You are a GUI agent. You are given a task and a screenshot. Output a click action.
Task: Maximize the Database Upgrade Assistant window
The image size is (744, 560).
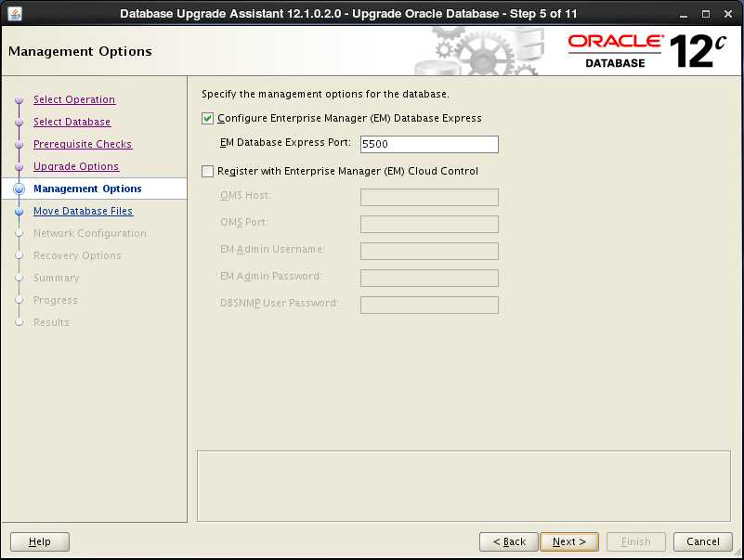tap(706, 14)
